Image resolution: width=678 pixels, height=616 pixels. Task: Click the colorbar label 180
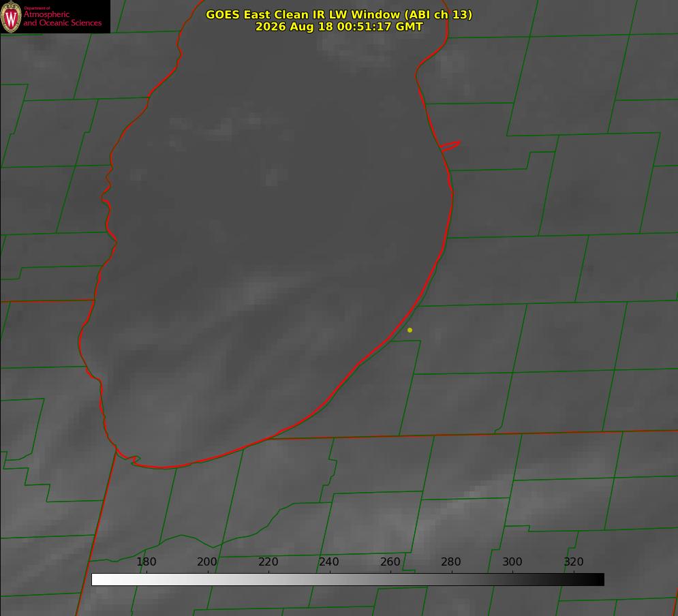pyautogui.click(x=146, y=561)
